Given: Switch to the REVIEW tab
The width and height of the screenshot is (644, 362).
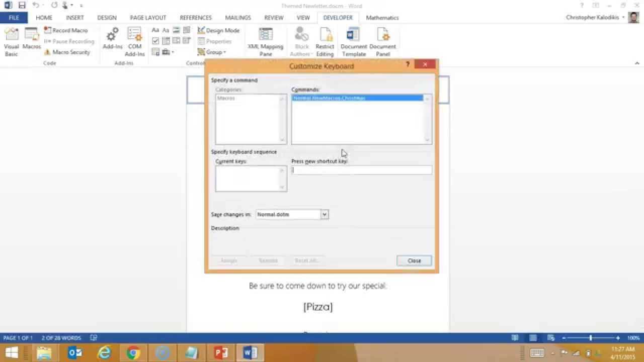Looking at the screenshot, I should [x=274, y=18].
